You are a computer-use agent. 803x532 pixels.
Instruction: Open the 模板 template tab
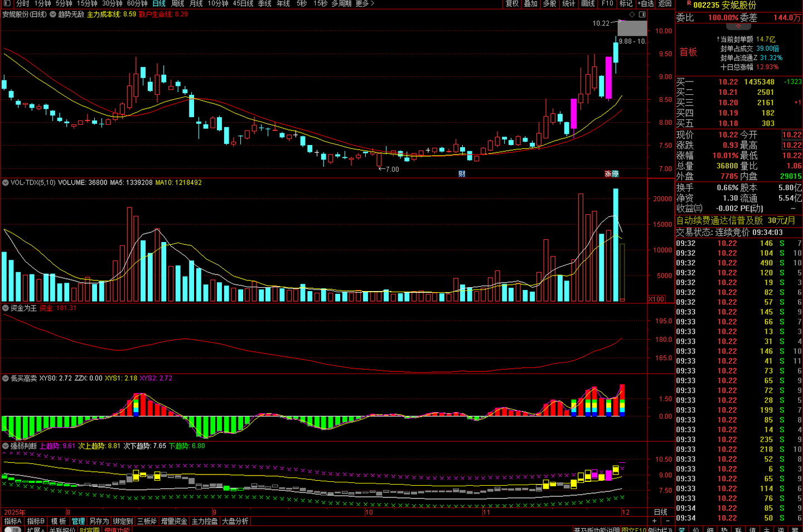click(x=59, y=521)
